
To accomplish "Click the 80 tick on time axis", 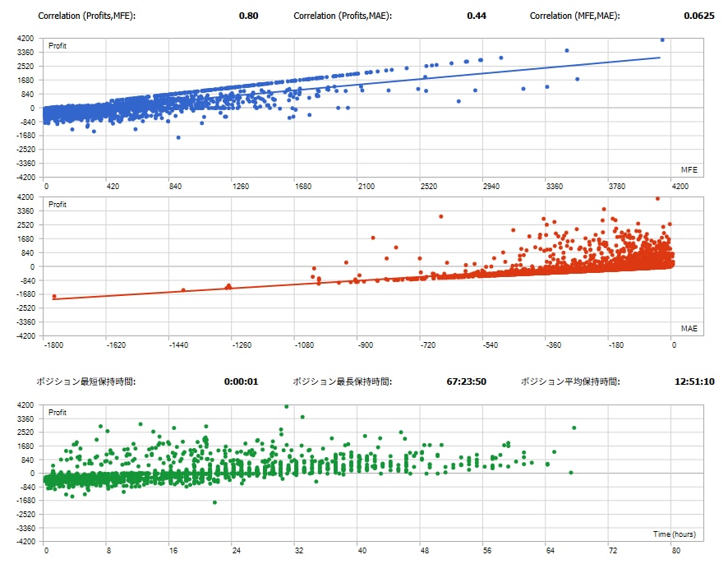I will 676,551.
